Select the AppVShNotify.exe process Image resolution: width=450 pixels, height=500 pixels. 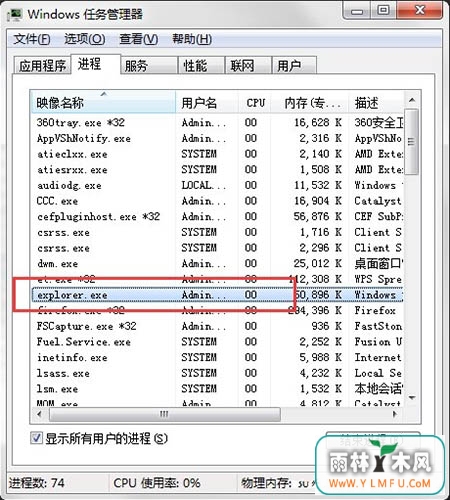[217, 138]
